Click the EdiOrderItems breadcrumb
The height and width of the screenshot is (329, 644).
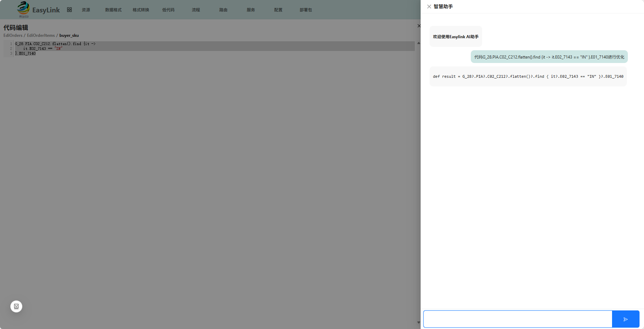[x=41, y=35]
